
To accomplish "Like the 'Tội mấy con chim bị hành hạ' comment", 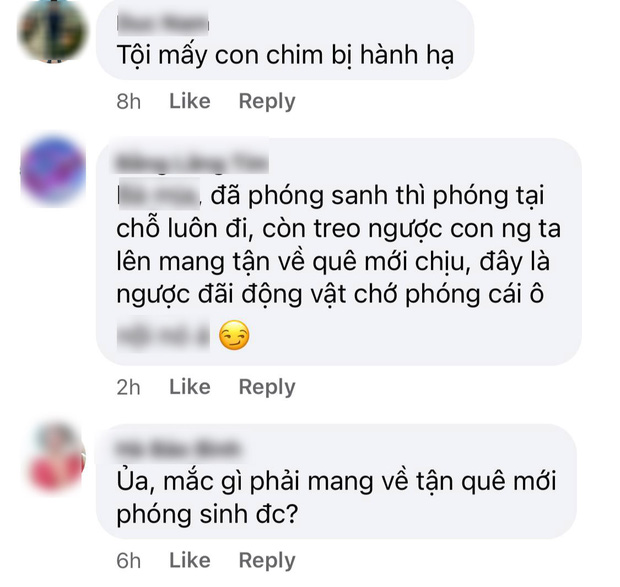I will click(190, 101).
